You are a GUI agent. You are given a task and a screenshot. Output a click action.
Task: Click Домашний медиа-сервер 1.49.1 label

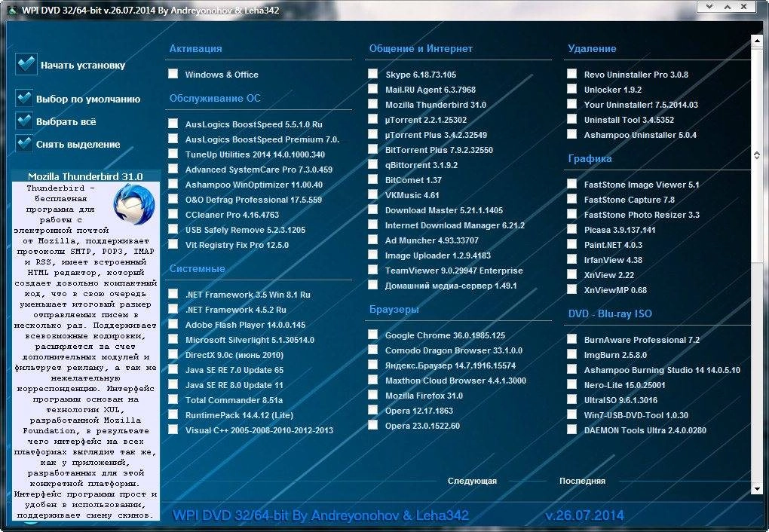click(451, 286)
